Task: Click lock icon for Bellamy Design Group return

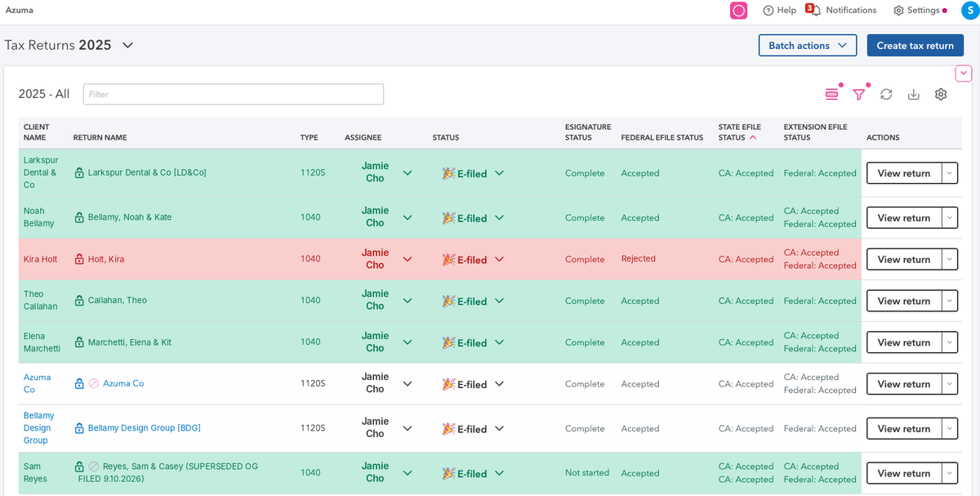Action: [x=79, y=428]
